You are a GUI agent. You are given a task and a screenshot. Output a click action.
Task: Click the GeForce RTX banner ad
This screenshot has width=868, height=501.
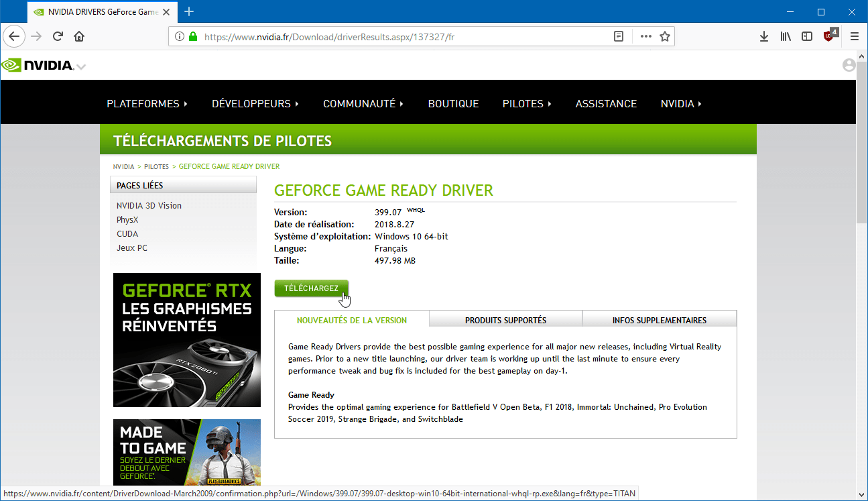click(x=187, y=340)
